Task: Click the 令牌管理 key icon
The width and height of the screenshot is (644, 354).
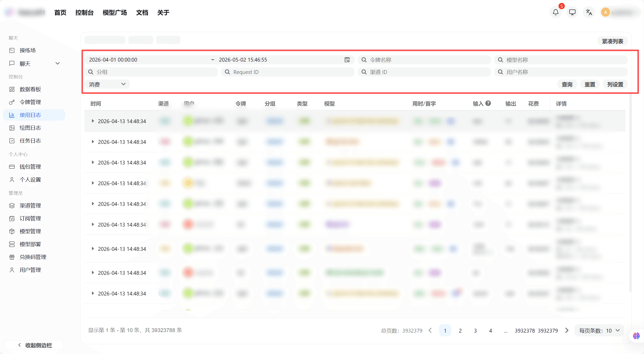Action: pyautogui.click(x=12, y=102)
